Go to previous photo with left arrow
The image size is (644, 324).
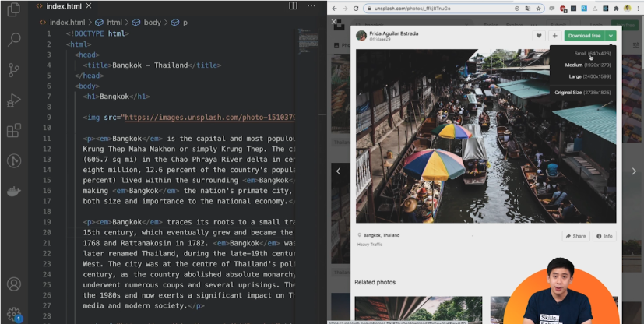pos(339,171)
